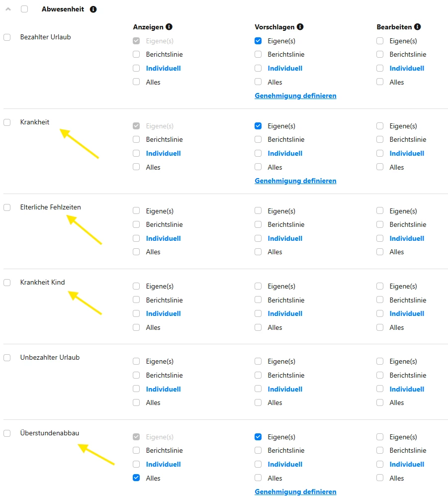Viewport: 448px width, 501px height.
Task: Click Individuell link under Anzeigen for Bezahlter Urlaub
Action: tap(163, 68)
